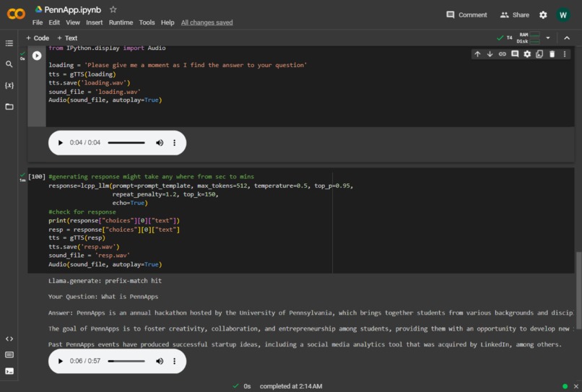Open the Colab logo home link
Image resolution: width=582 pixels, height=392 pixels.
[x=16, y=14]
